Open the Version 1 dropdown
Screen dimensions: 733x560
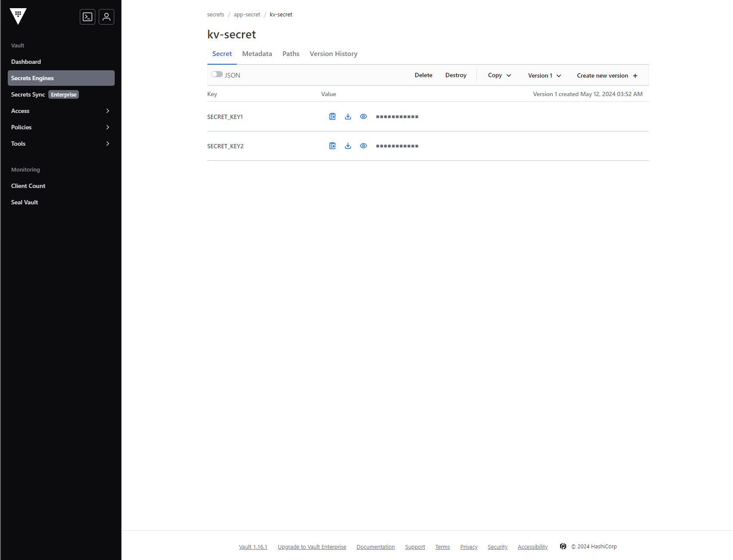545,75
